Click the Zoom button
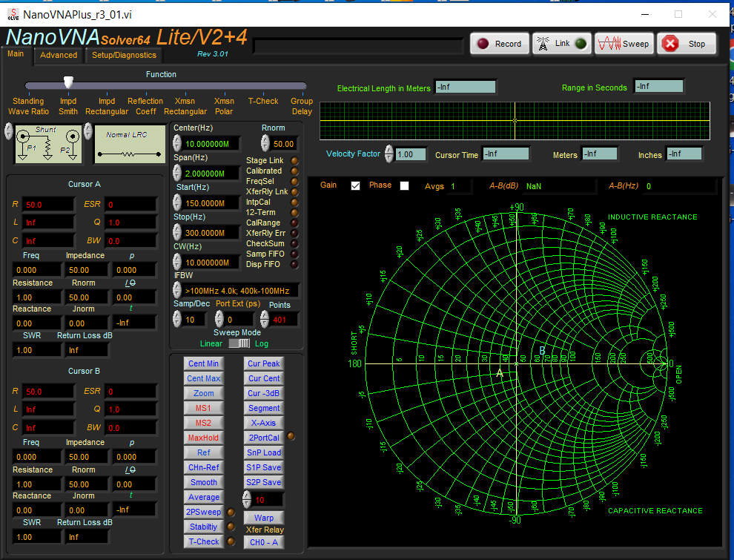 point(204,393)
